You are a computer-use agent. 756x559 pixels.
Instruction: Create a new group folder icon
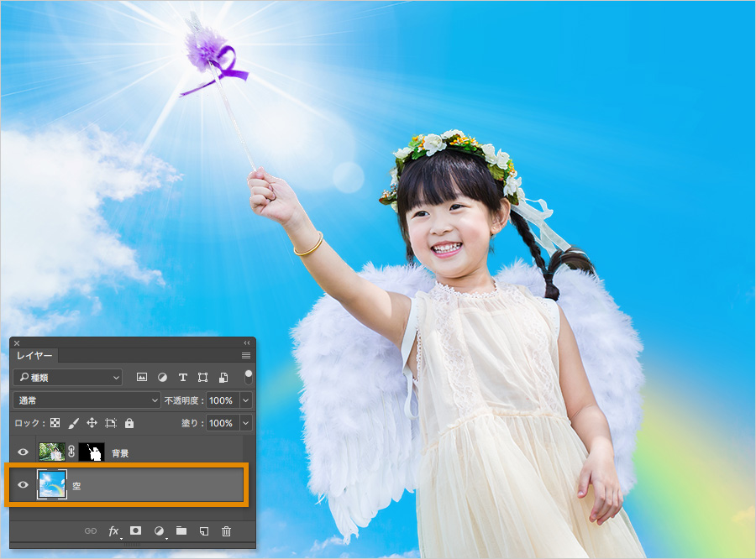[x=181, y=530]
